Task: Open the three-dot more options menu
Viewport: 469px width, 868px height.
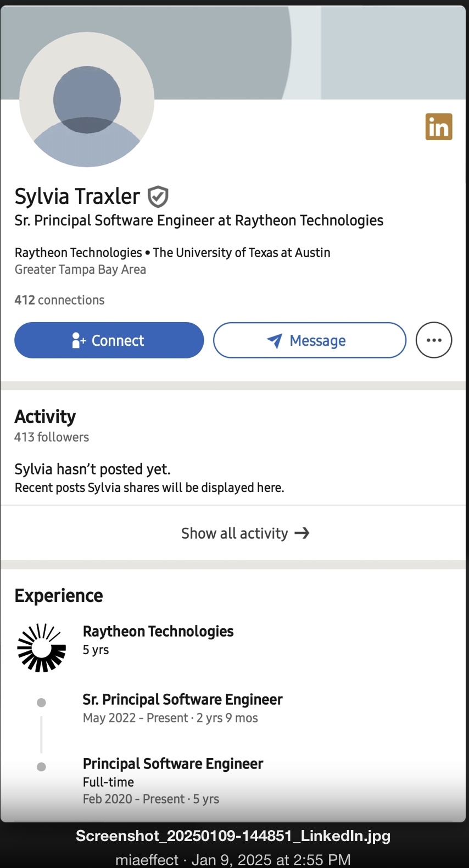Action: (434, 340)
